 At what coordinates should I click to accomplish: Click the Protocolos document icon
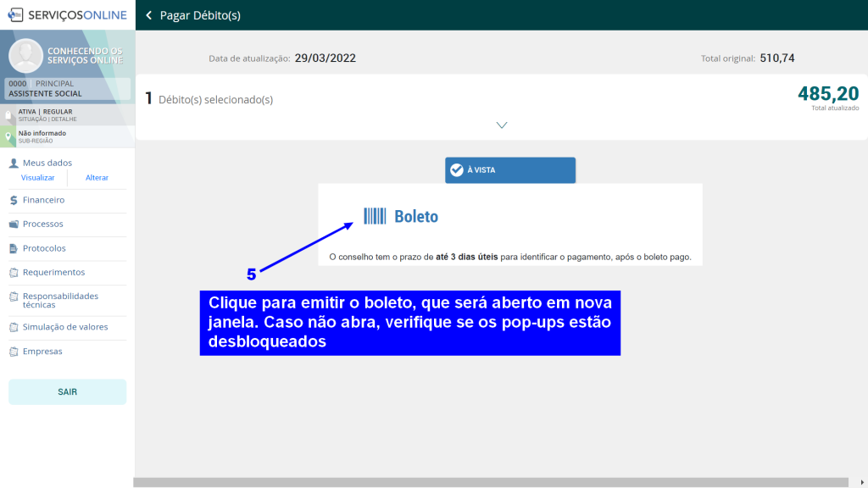(14, 248)
